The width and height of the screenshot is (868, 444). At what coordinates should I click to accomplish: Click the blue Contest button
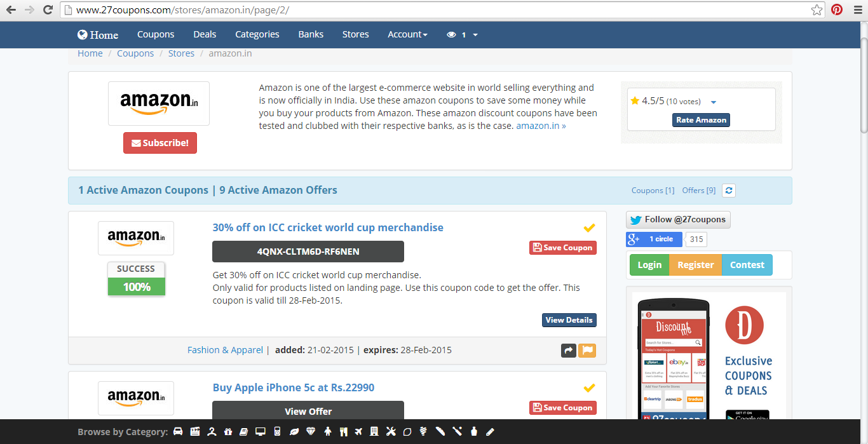pyautogui.click(x=747, y=265)
